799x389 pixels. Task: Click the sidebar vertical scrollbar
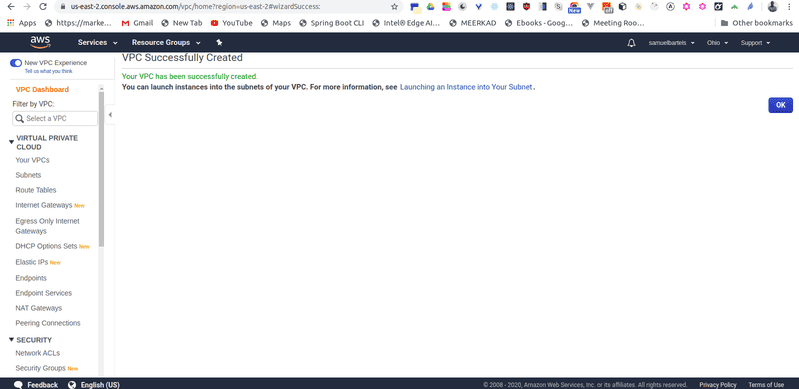tap(101, 169)
